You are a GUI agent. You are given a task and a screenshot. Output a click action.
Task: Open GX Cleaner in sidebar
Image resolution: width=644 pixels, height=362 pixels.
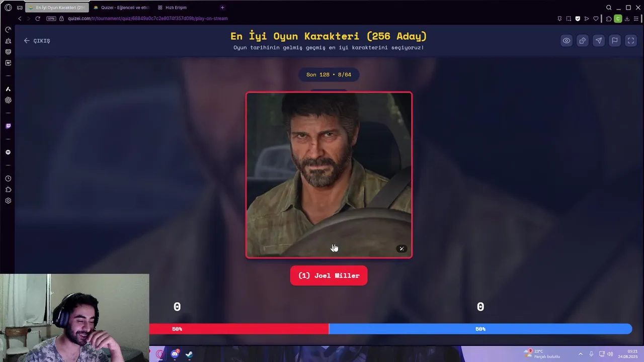pos(8,41)
